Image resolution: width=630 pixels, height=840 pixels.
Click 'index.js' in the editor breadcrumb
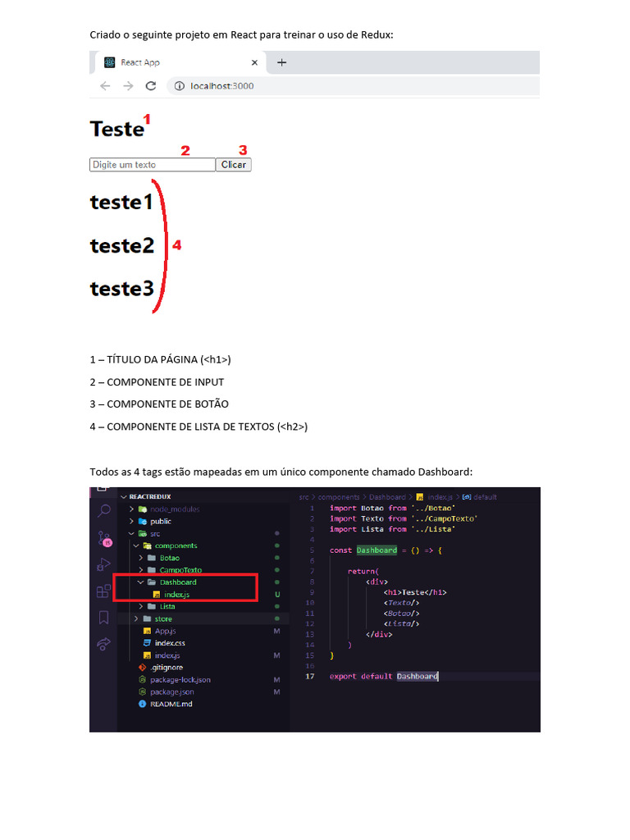coord(440,497)
